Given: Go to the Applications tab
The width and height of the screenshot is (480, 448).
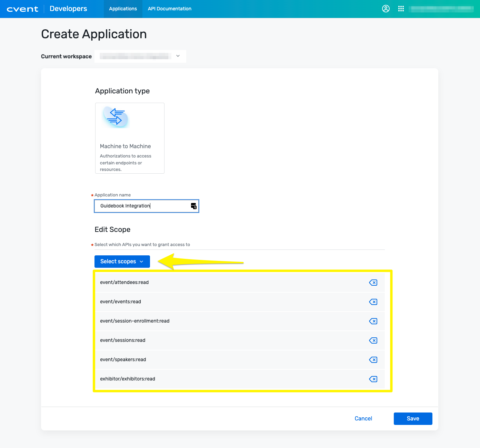Looking at the screenshot, I should coord(123,9).
